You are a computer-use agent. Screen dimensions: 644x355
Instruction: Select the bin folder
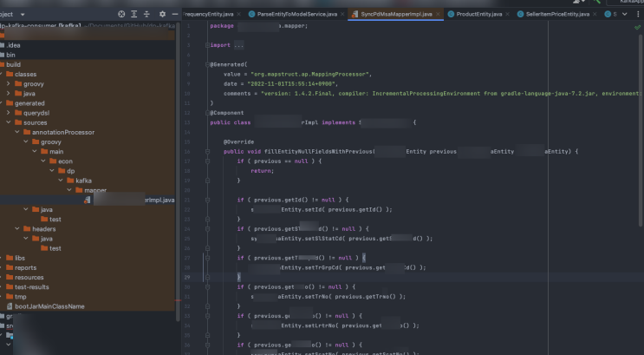pyautogui.click(x=10, y=55)
